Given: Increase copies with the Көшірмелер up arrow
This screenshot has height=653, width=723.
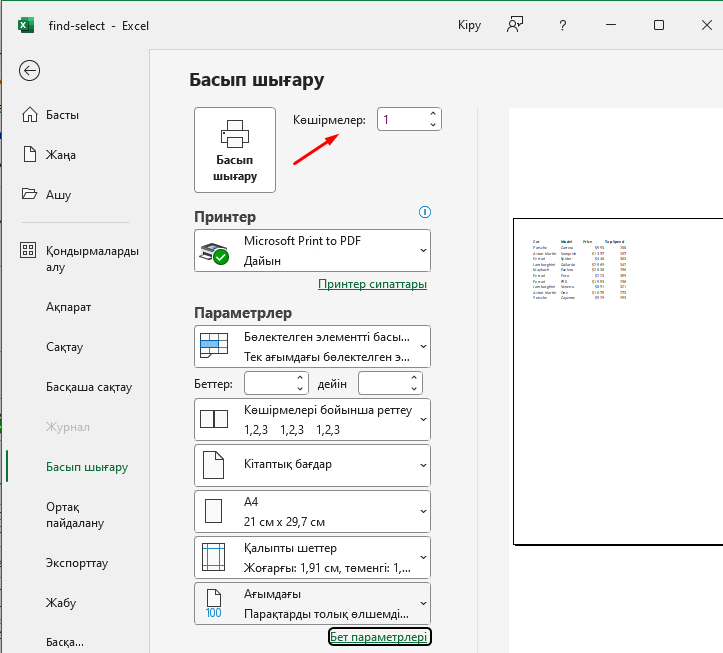Looking at the screenshot, I should tap(433, 113).
